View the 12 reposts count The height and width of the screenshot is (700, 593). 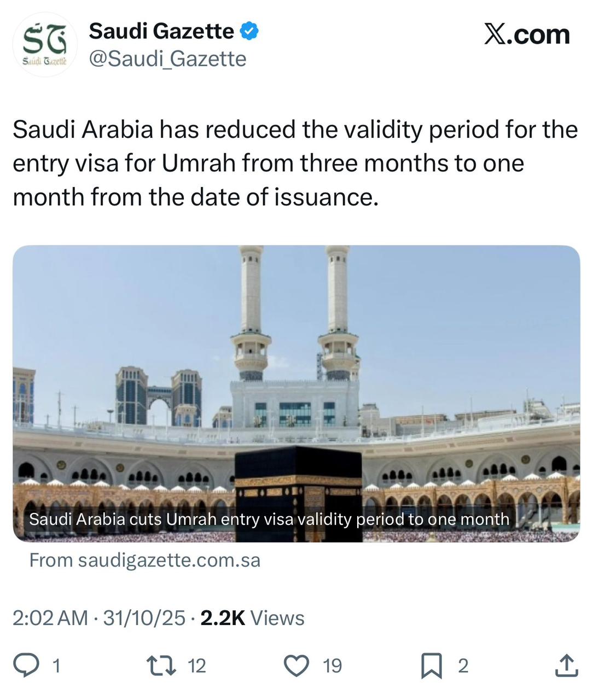point(197,666)
